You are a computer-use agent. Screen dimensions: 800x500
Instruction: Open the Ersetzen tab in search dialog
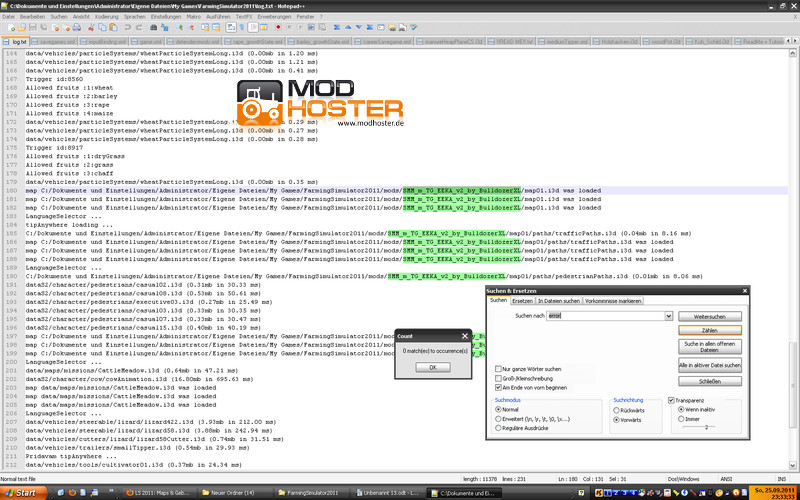click(x=522, y=301)
